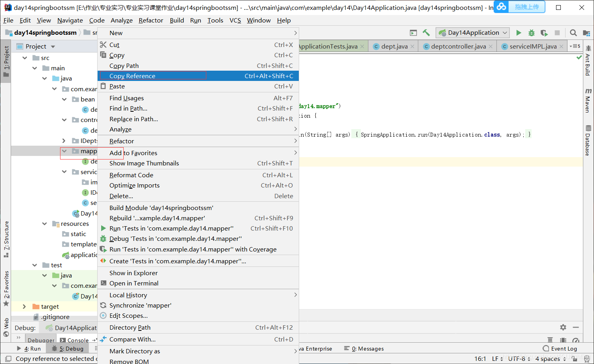Click the Project Structure icon top right
This screenshot has width=594, height=364.
(586, 33)
